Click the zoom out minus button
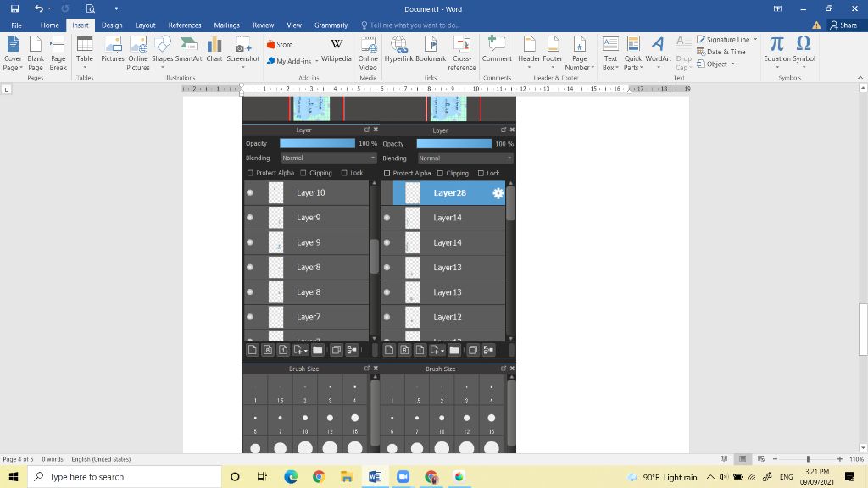The height and width of the screenshot is (488, 868). [x=775, y=459]
